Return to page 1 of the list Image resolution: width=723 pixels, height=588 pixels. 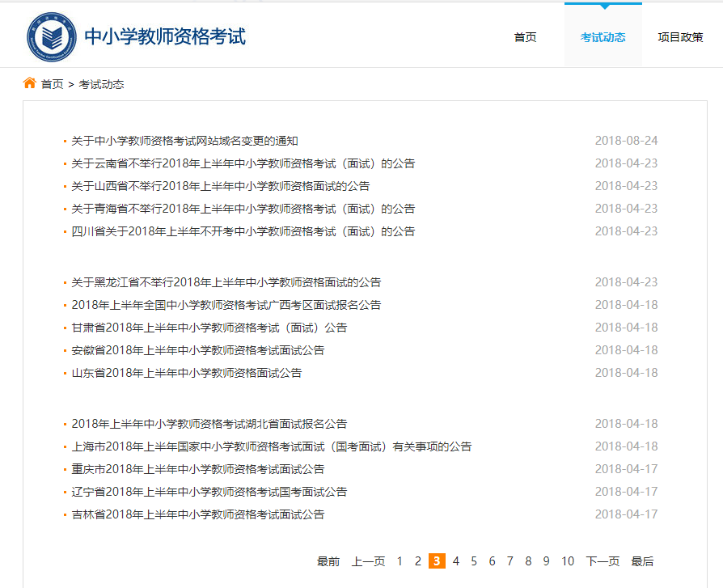click(400, 560)
